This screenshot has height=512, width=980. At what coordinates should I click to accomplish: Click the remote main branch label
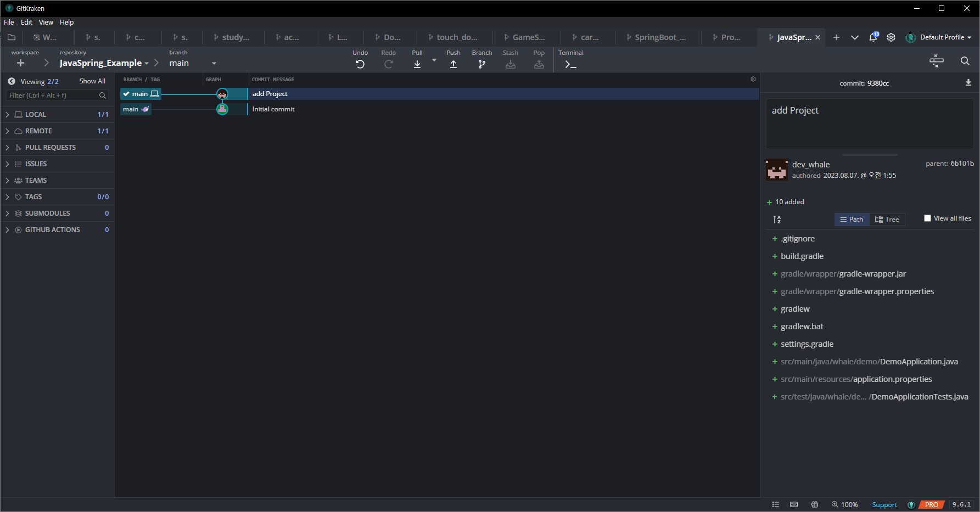pos(136,109)
